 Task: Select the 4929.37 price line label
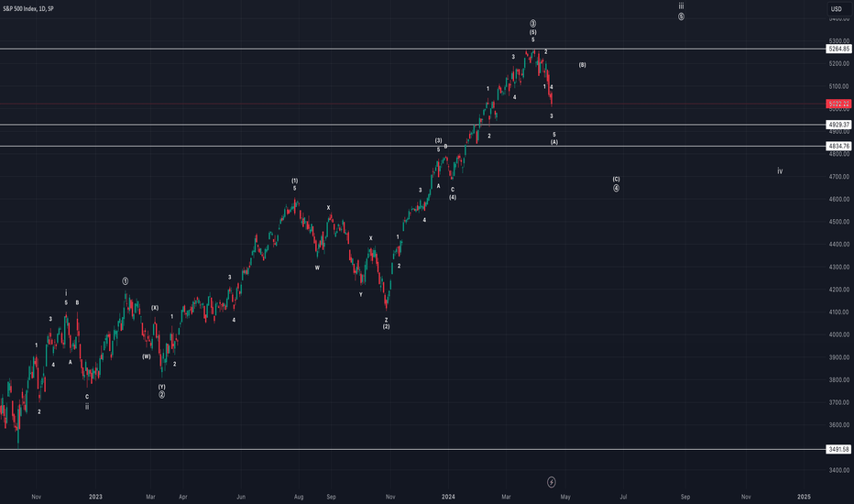[x=838, y=125]
